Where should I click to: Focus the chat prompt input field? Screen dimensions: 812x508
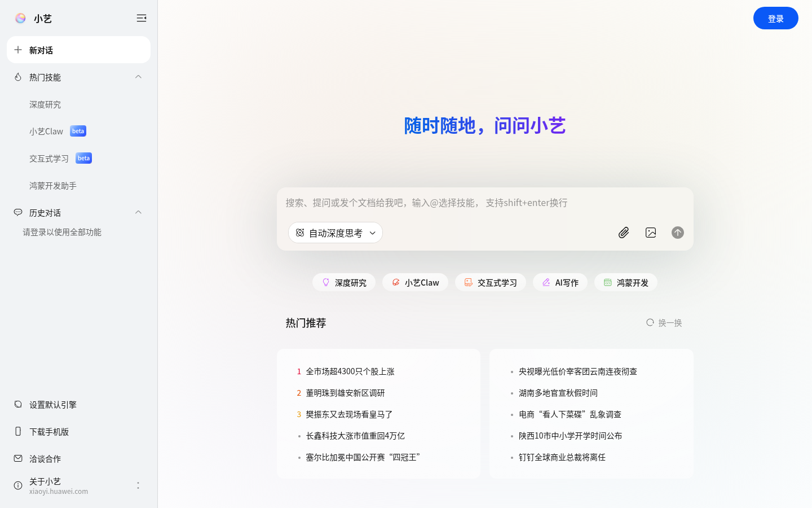click(x=485, y=203)
